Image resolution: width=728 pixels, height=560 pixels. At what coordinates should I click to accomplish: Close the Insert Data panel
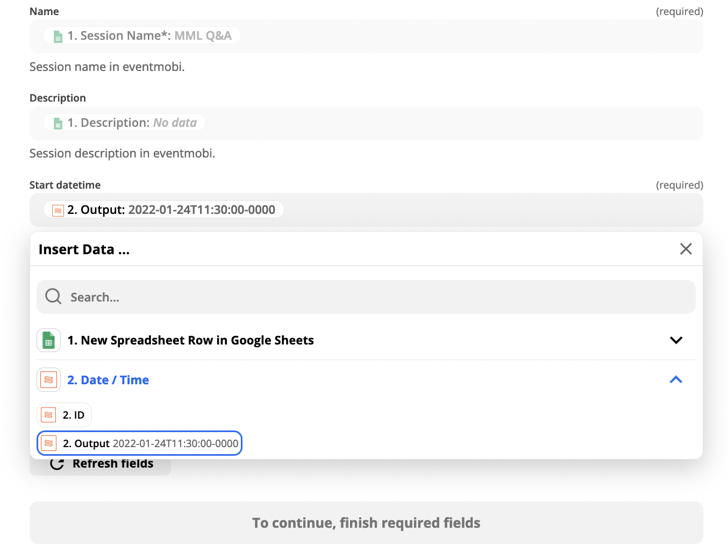click(x=686, y=249)
